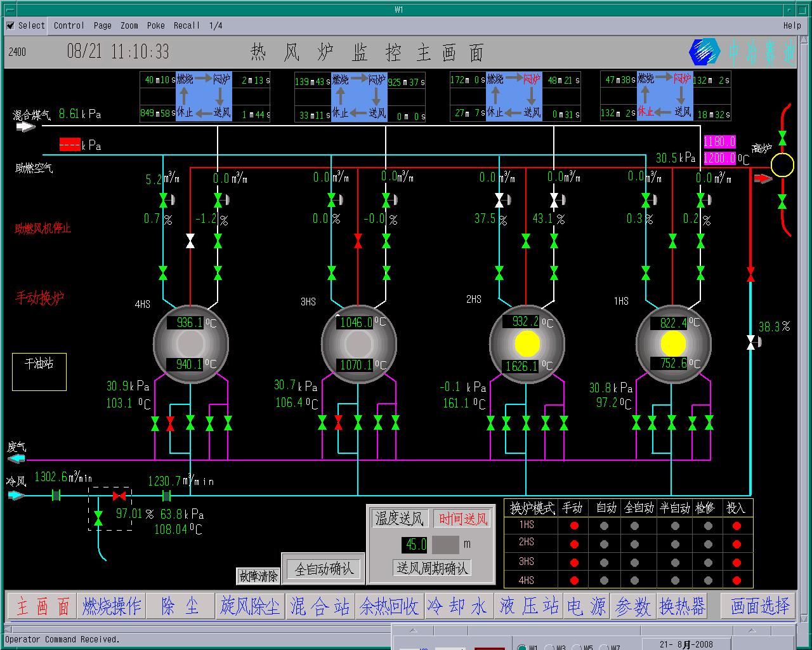Go to 旋风除尘 screen
Image resolution: width=812 pixels, height=650 pixels.
click(x=250, y=606)
